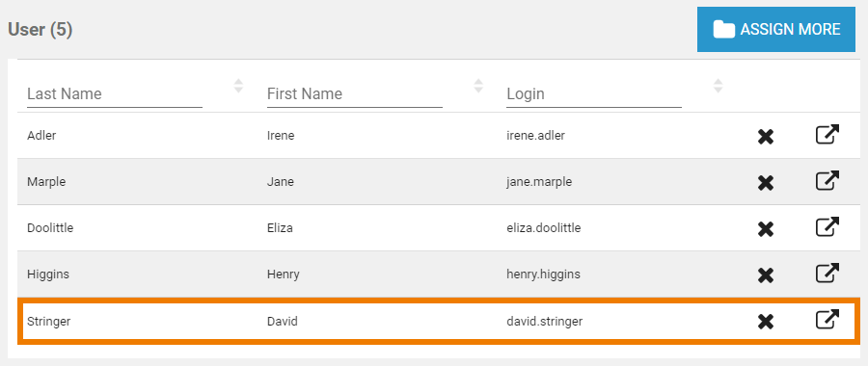Open david.stringer external link icon

(827, 319)
